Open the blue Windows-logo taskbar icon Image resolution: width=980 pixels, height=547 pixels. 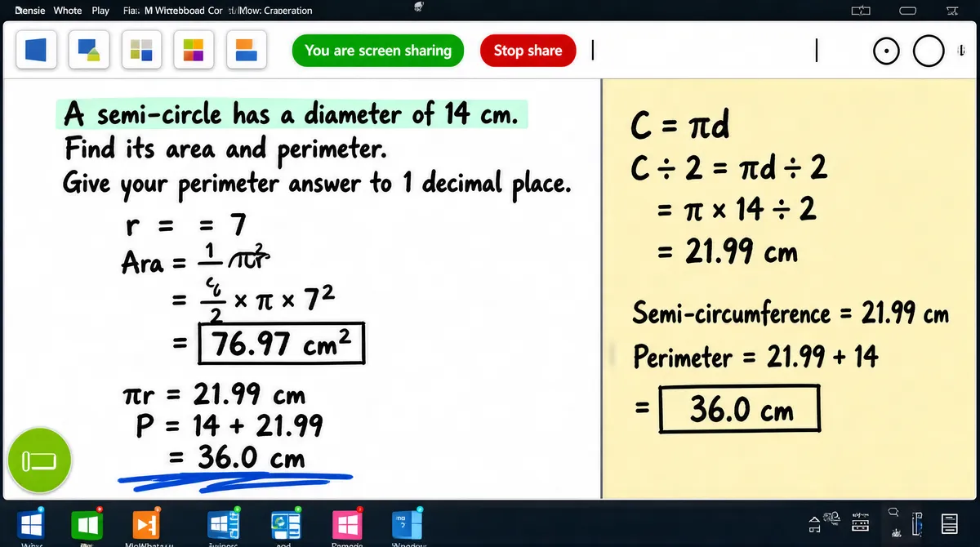click(32, 523)
